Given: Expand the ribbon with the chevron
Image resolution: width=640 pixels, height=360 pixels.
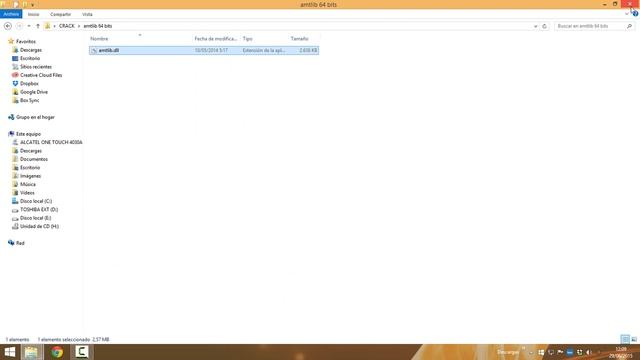Looking at the screenshot, I should [x=627, y=14].
